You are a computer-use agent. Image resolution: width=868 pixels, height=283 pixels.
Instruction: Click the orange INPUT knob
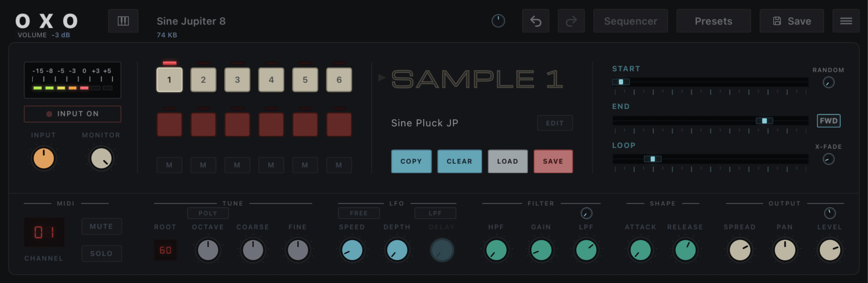[44, 158]
